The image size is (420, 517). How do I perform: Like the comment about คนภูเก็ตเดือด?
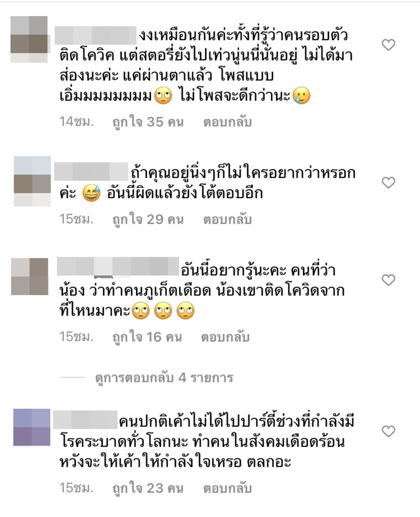[388, 280]
